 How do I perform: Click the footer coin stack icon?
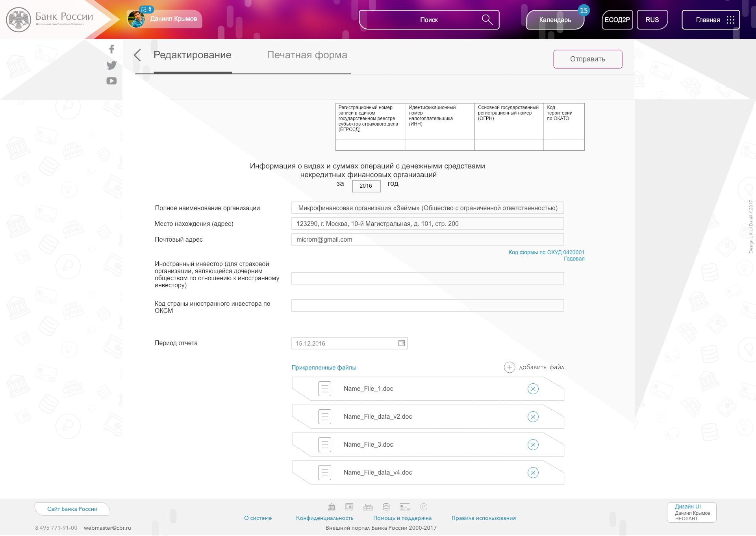point(386,507)
